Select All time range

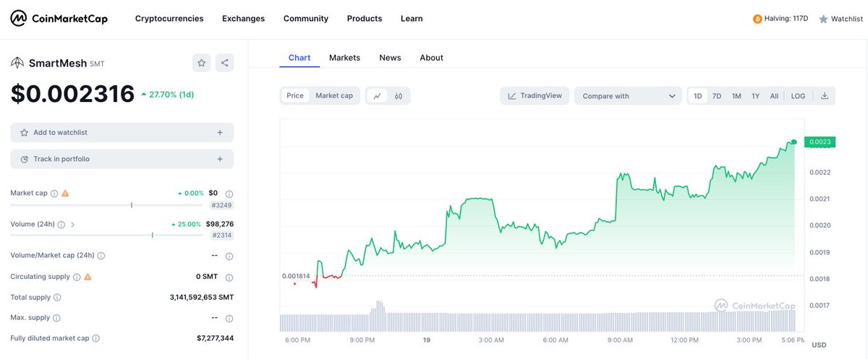pos(774,96)
